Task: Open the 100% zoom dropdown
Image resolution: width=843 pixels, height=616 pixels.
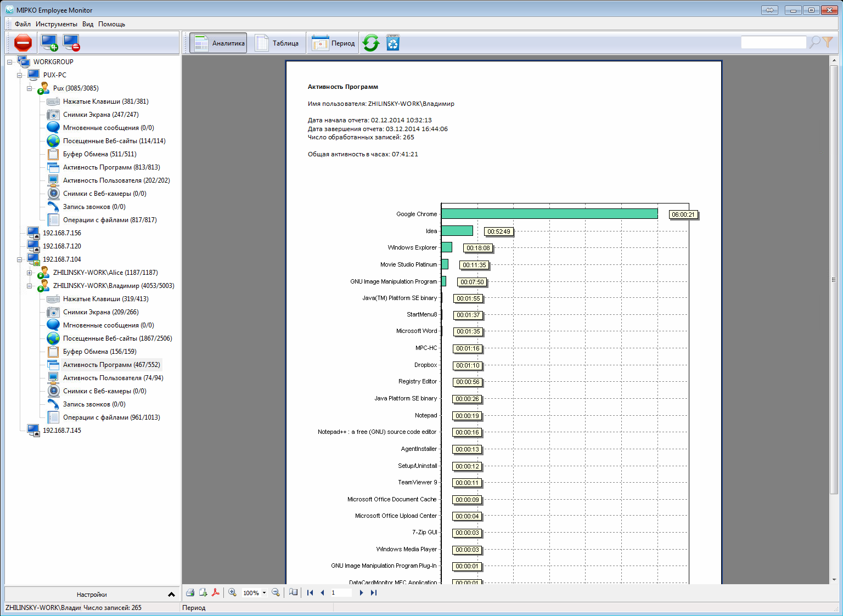Action: pyautogui.click(x=264, y=593)
